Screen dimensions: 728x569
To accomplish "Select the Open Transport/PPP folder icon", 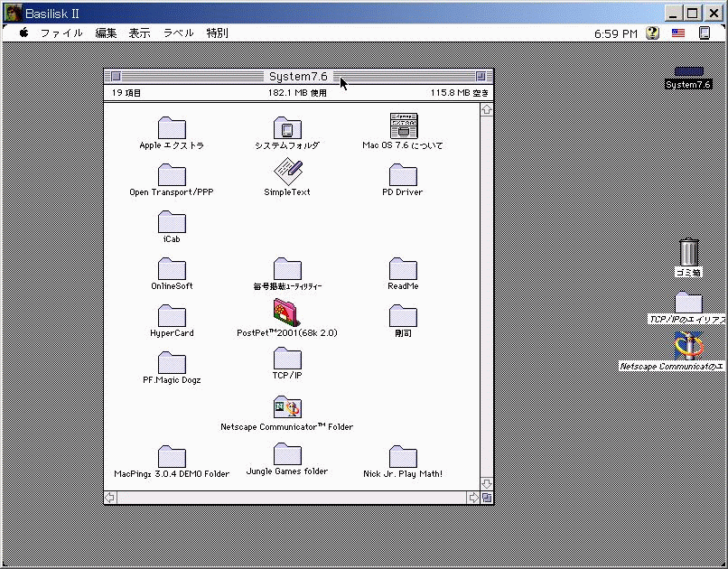I will [x=172, y=174].
